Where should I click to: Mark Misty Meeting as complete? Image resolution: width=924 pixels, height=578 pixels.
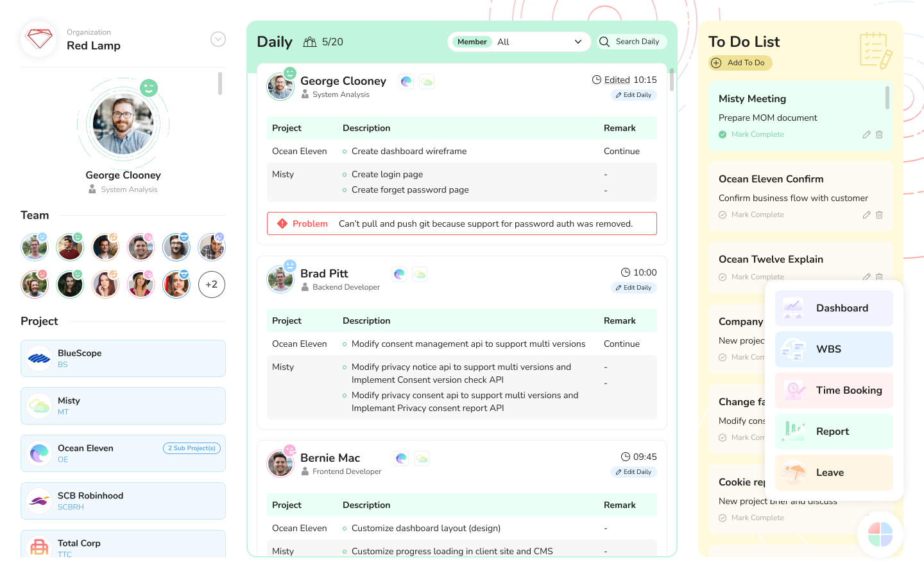click(x=751, y=135)
